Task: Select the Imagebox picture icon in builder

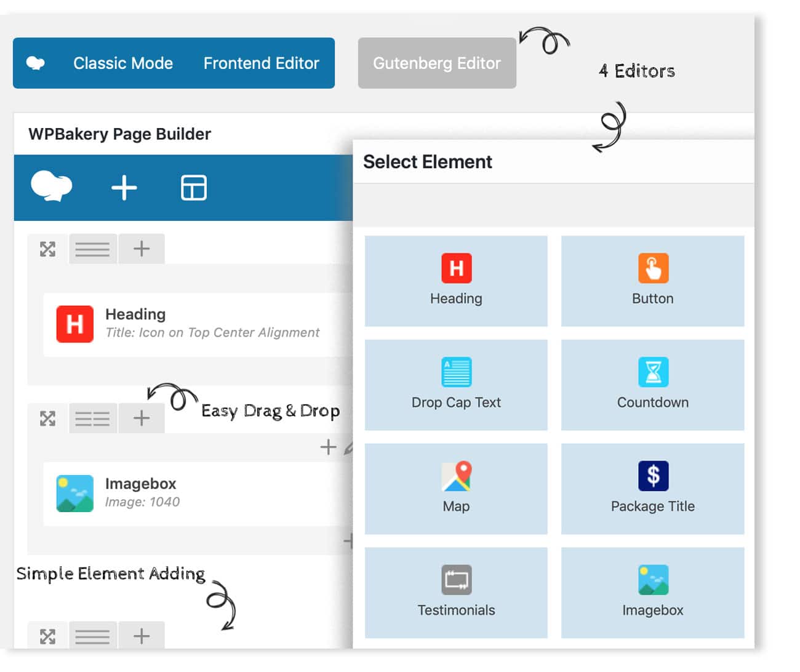Action: 75,494
